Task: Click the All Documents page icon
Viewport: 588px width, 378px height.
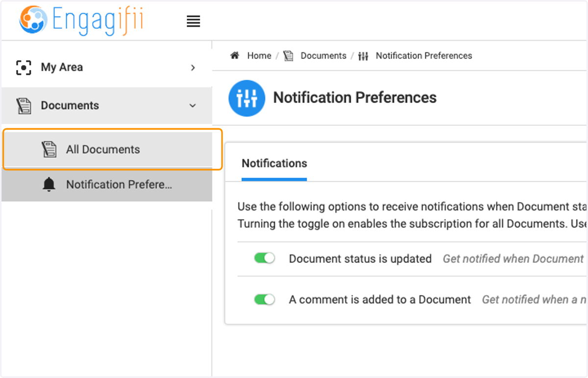Action: point(49,149)
